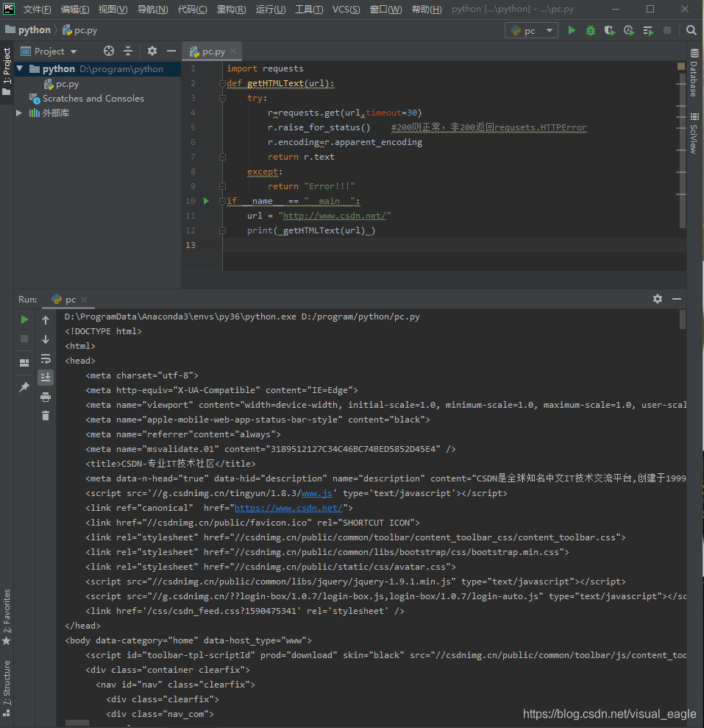Print the console output
704x728 pixels.
[46, 397]
